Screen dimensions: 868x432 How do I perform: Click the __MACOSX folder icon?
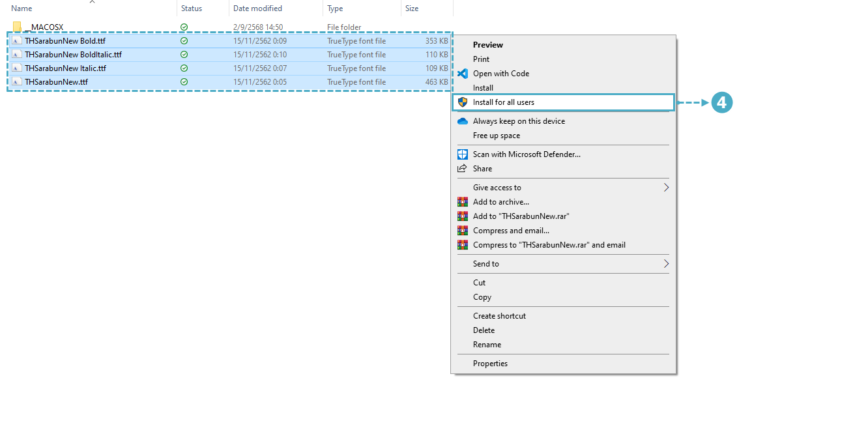pyautogui.click(x=18, y=27)
